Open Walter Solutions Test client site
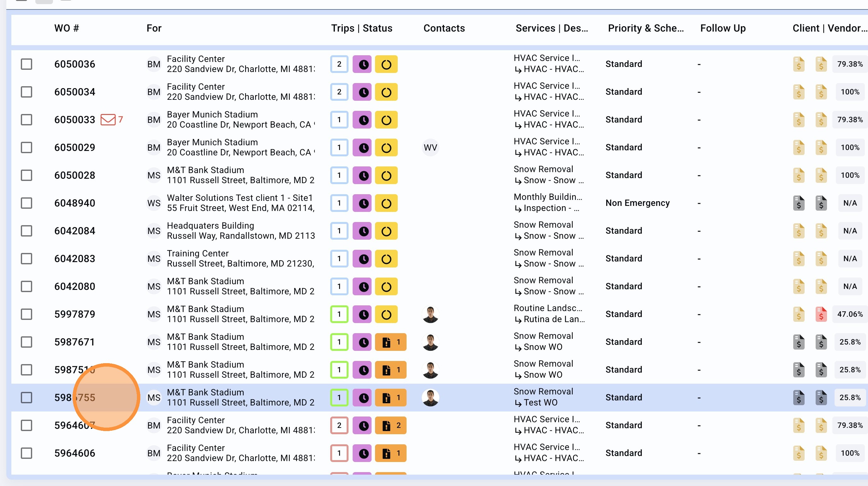868x486 pixels. coord(240,198)
